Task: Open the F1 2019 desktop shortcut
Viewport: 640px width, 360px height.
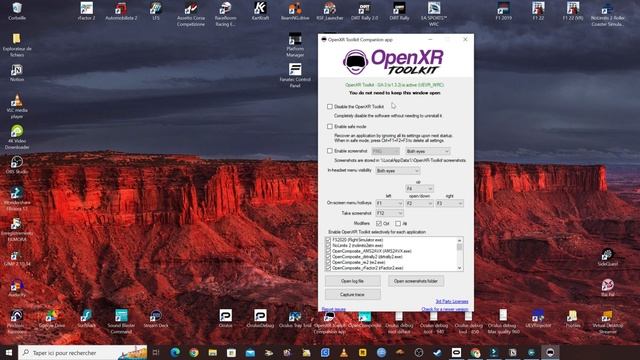Action: [503, 11]
